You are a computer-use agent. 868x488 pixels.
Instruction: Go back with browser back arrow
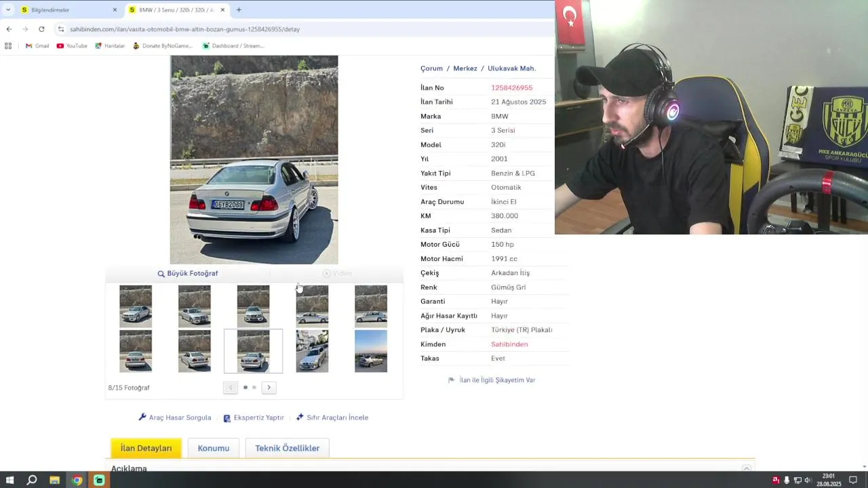9,29
